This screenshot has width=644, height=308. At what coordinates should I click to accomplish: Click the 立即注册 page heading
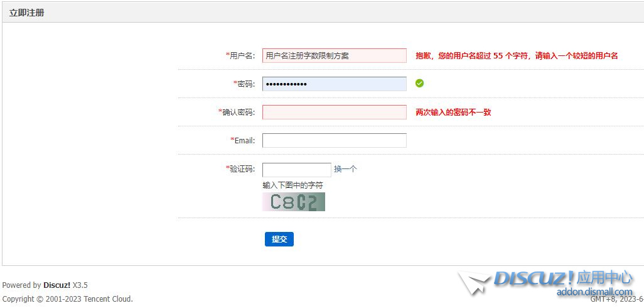point(26,13)
